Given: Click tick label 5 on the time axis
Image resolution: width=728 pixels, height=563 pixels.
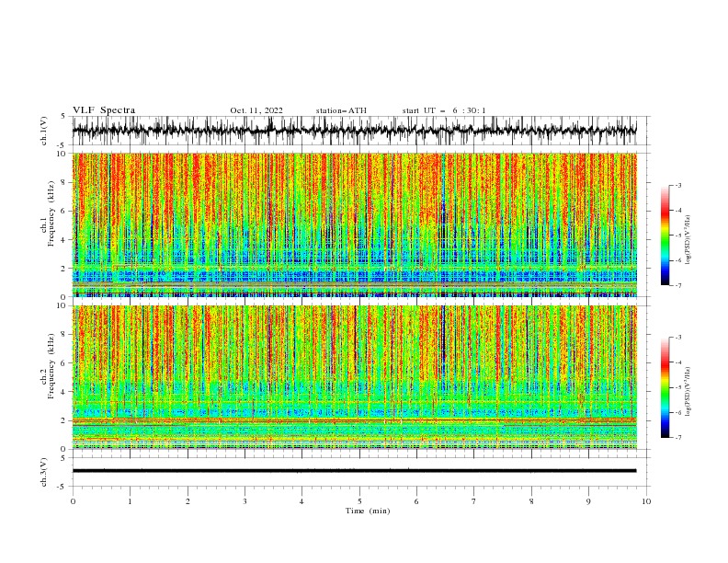Looking at the screenshot, I should [x=359, y=501].
